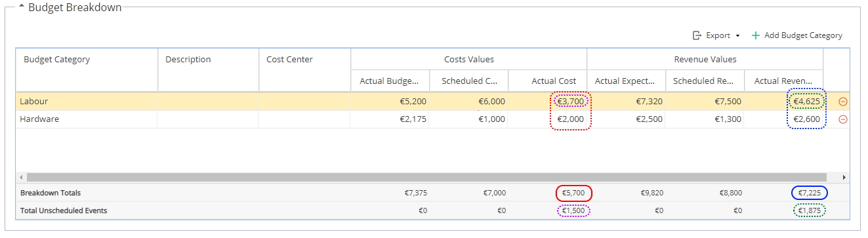Click Labour scheduled cost €6,000
868x238 pixels.
tap(491, 102)
